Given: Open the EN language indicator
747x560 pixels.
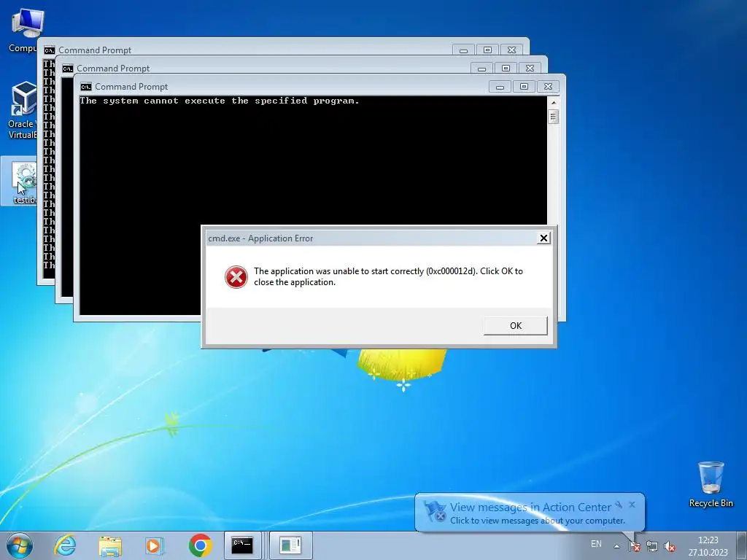Looking at the screenshot, I should pyautogui.click(x=596, y=544).
